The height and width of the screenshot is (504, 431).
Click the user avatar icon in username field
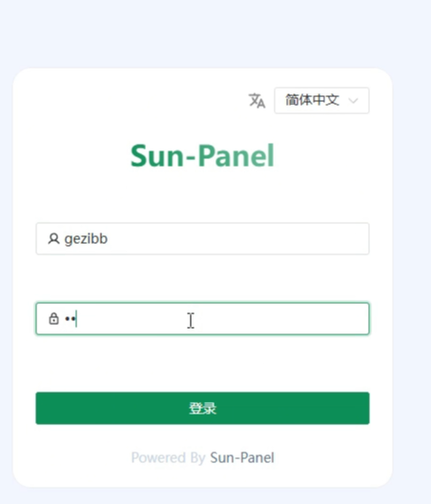[53, 239]
